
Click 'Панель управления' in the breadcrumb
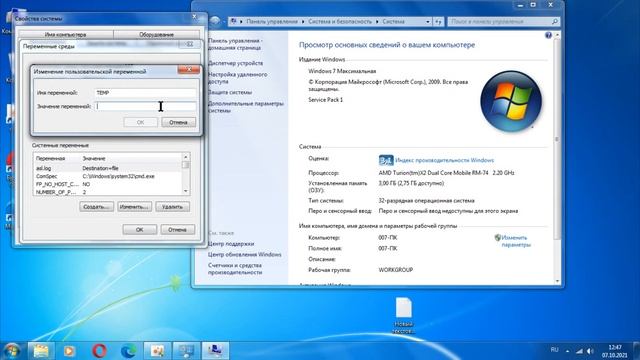(x=272, y=22)
